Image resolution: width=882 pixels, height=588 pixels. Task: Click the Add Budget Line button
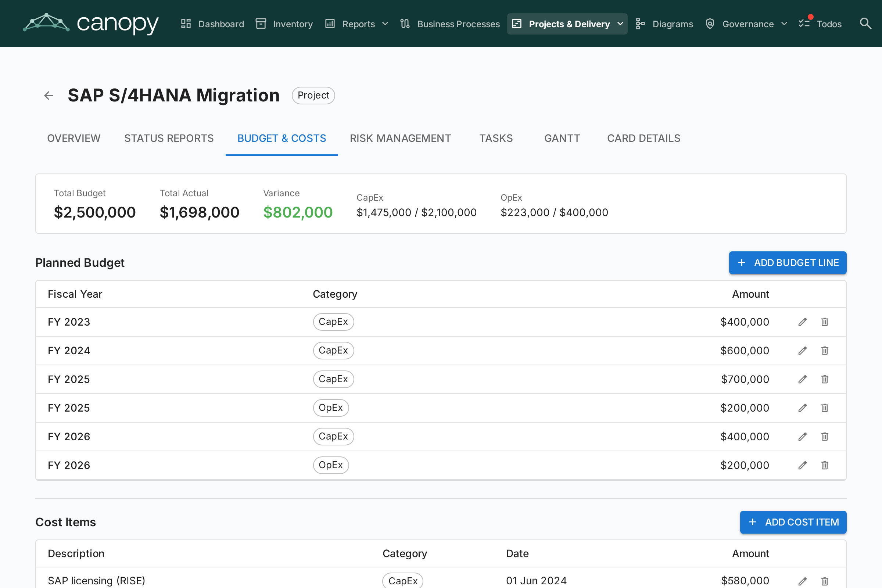coord(788,263)
